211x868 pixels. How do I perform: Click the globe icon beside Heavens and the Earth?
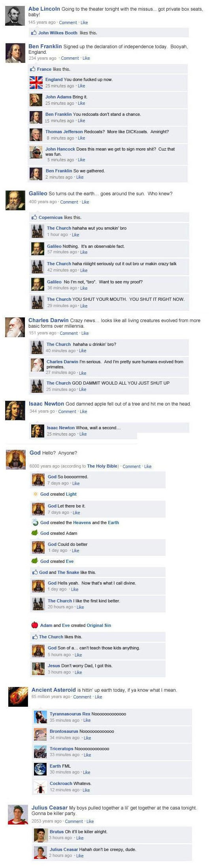point(35,523)
